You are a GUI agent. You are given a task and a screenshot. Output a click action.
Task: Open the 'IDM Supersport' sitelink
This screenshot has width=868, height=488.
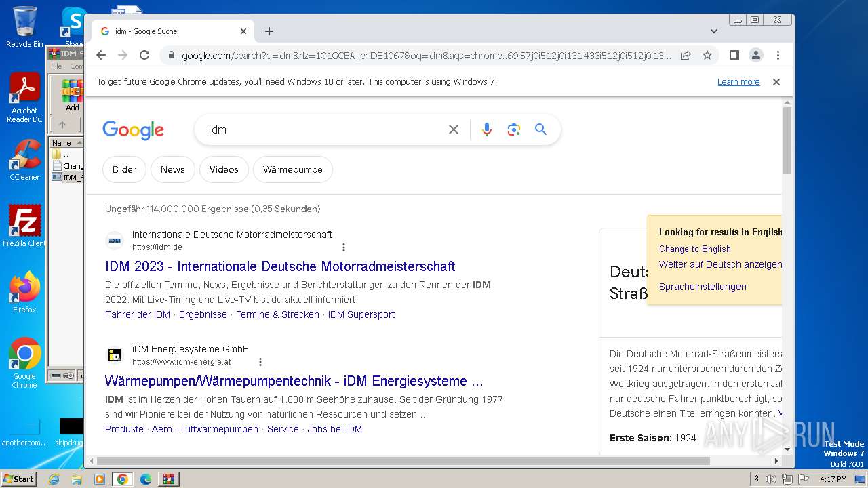[x=361, y=314]
